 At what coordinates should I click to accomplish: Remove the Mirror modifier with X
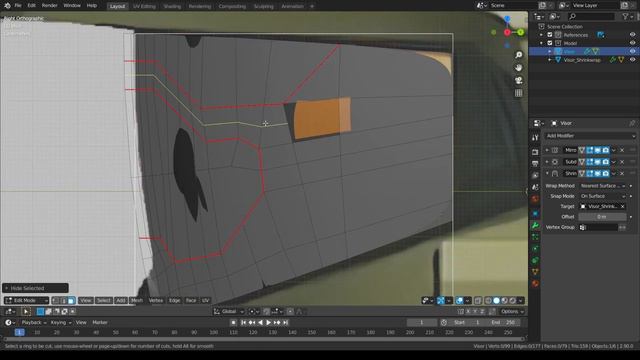point(622,150)
